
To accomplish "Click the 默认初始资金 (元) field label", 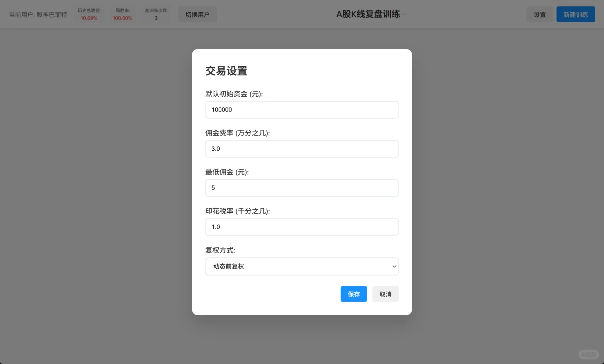I will click(x=234, y=94).
